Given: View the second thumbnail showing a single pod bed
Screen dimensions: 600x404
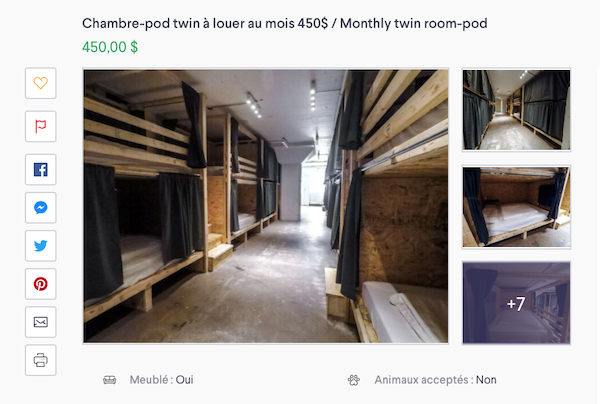Looking at the screenshot, I should coord(516,207).
